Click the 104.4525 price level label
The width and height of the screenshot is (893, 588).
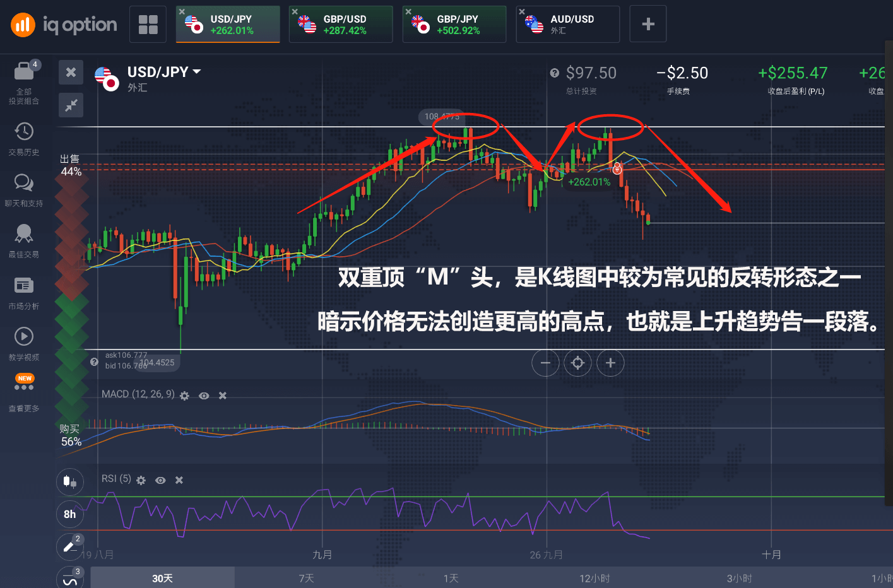tap(158, 363)
